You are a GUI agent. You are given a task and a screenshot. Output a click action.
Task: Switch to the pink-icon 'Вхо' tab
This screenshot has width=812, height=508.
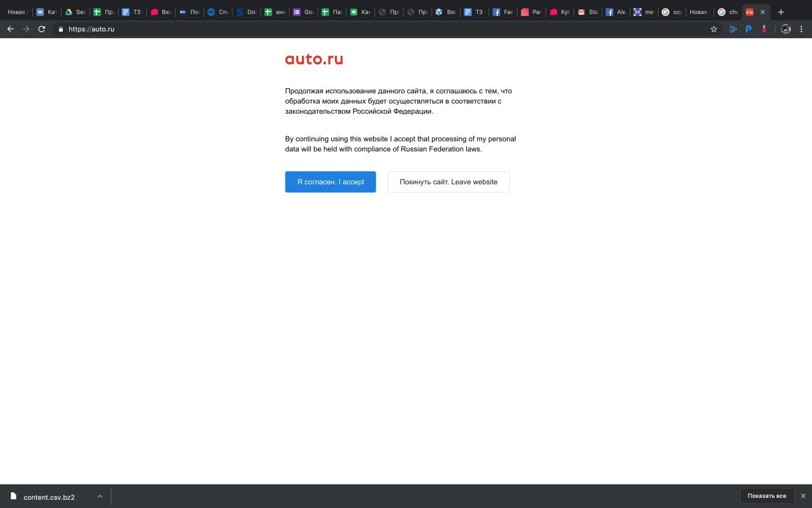click(x=160, y=12)
